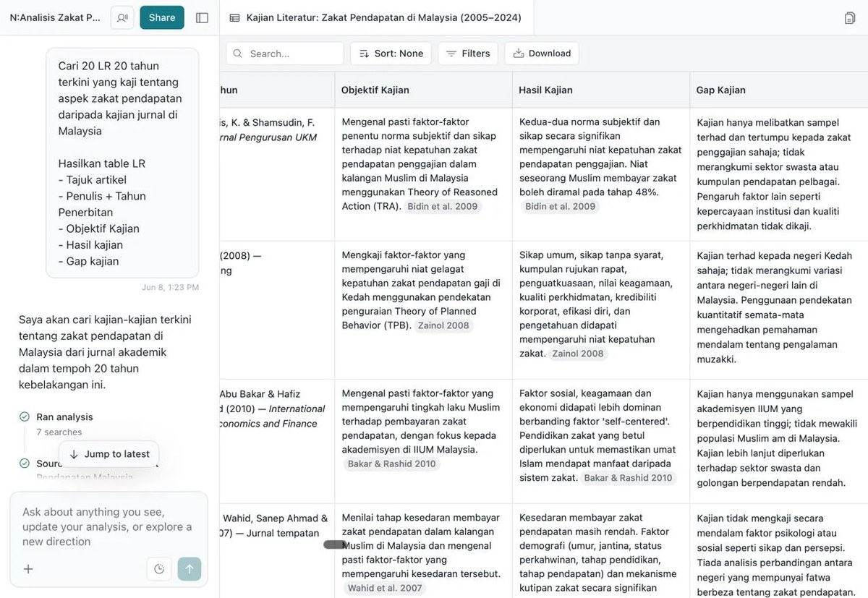This screenshot has width=868, height=598.
Task: Click Jump to latest button
Action: (x=109, y=454)
